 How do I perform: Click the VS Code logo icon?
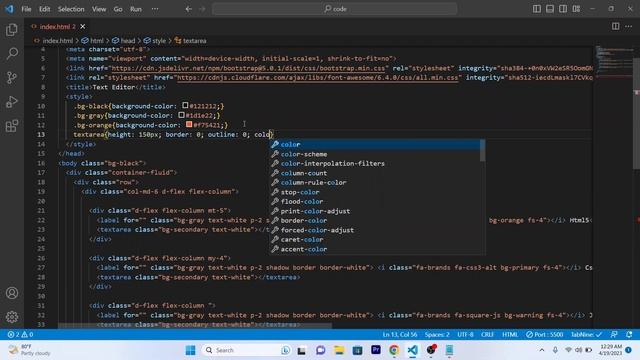point(9,9)
